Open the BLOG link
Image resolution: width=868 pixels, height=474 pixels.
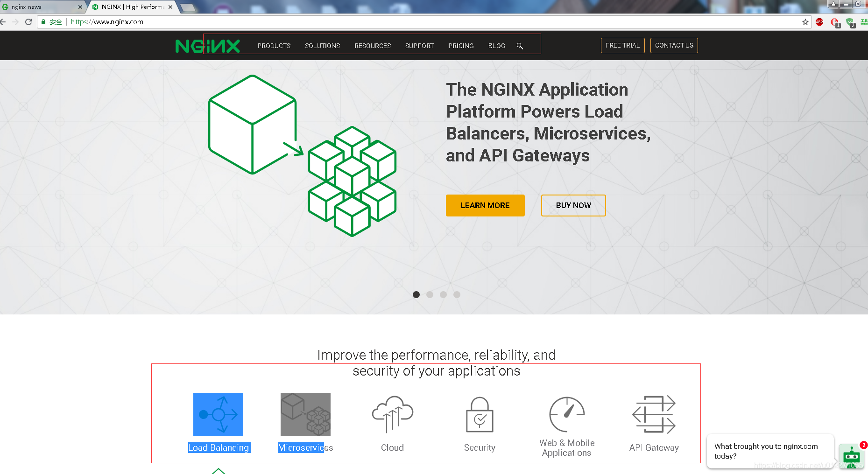pos(497,46)
